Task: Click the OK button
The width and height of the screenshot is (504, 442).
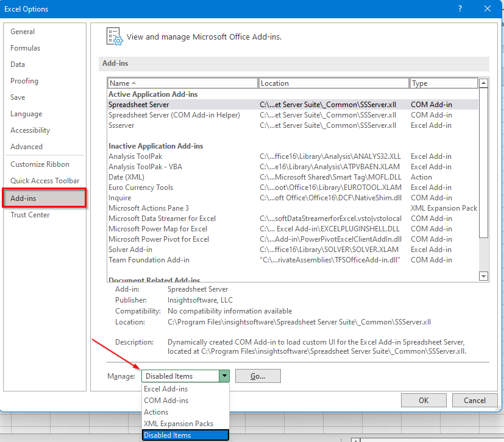Action: pyautogui.click(x=424, y=400)
